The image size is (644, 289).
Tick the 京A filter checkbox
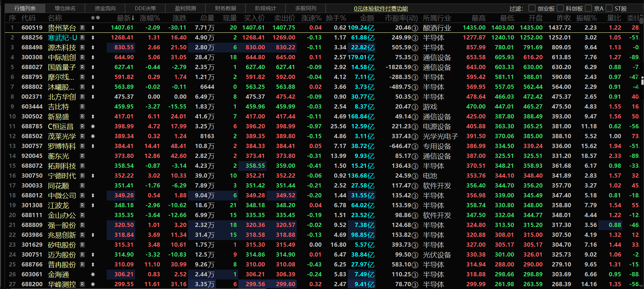[x=588, y=8]
